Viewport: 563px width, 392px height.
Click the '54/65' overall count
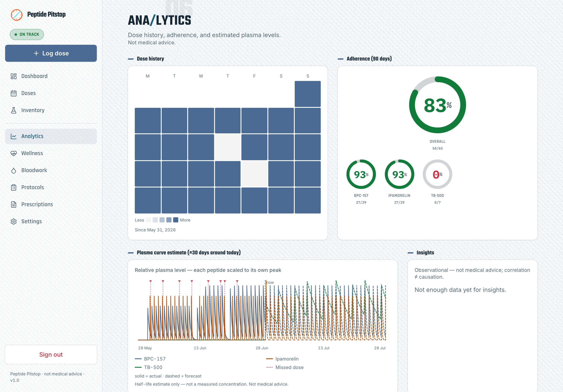pyautogui.click(x=437, y=148)
